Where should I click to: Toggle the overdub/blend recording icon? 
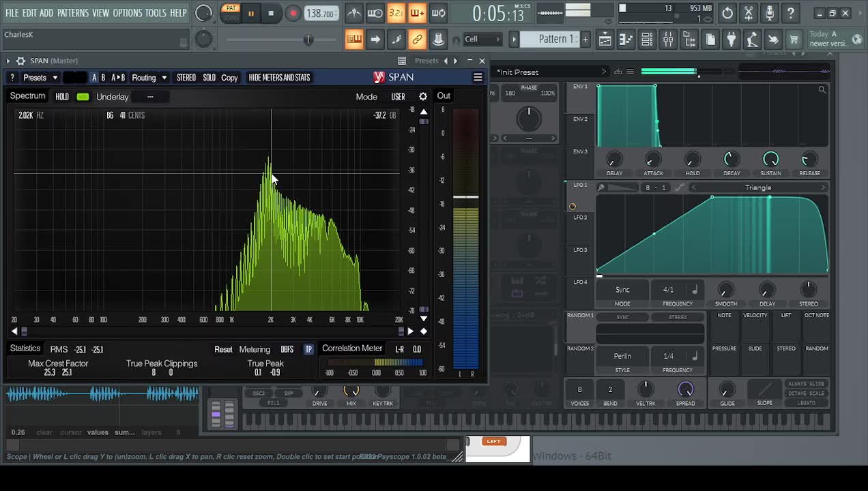[x=417, y=13]
